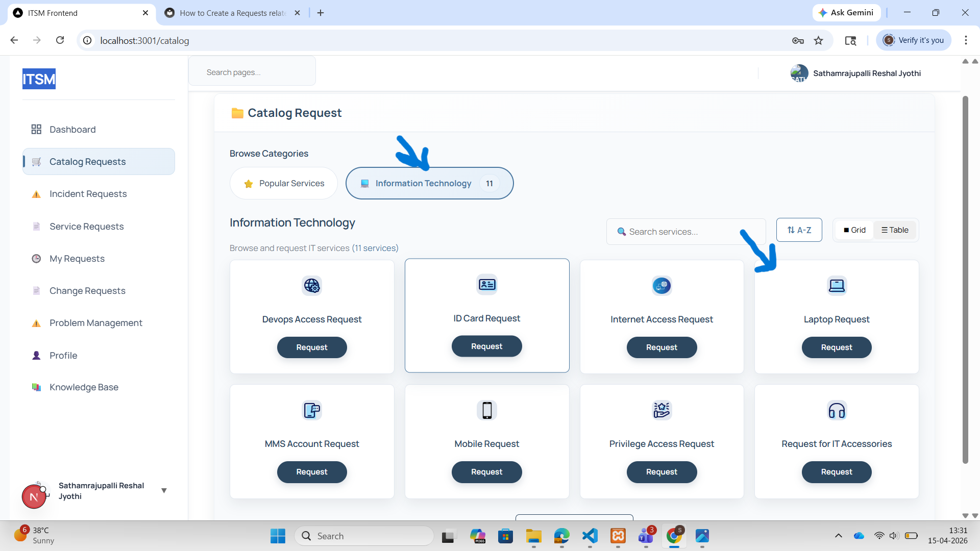The height and width of the screenshot is (551, 980).
Task: Open a new browser tab
Action: [321, 13]
